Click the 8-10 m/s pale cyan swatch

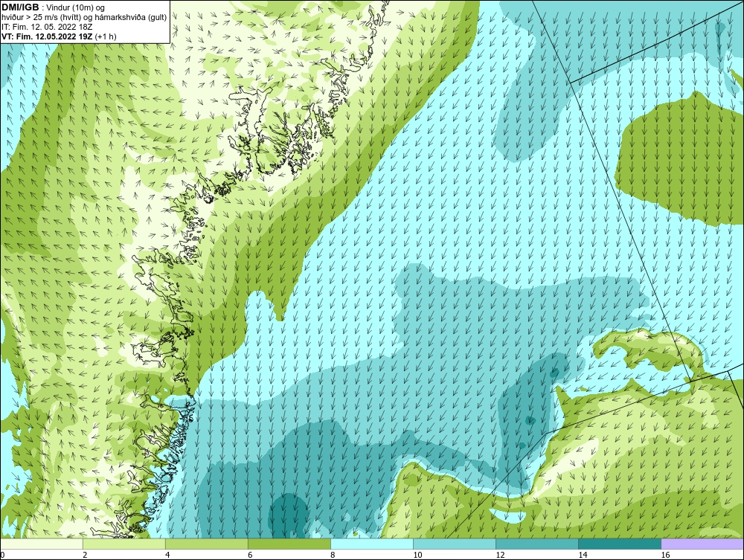pyautogui.click(x=372, y=544)
